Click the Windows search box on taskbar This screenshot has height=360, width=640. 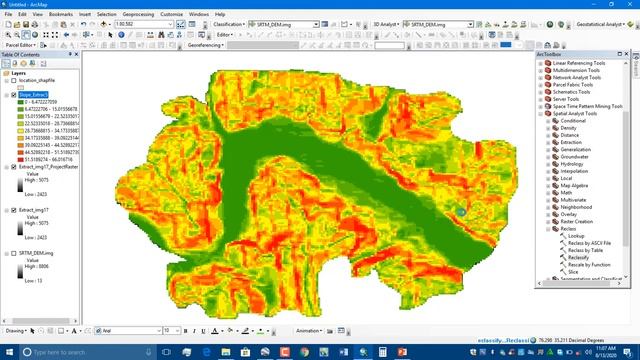pos(87,352)
